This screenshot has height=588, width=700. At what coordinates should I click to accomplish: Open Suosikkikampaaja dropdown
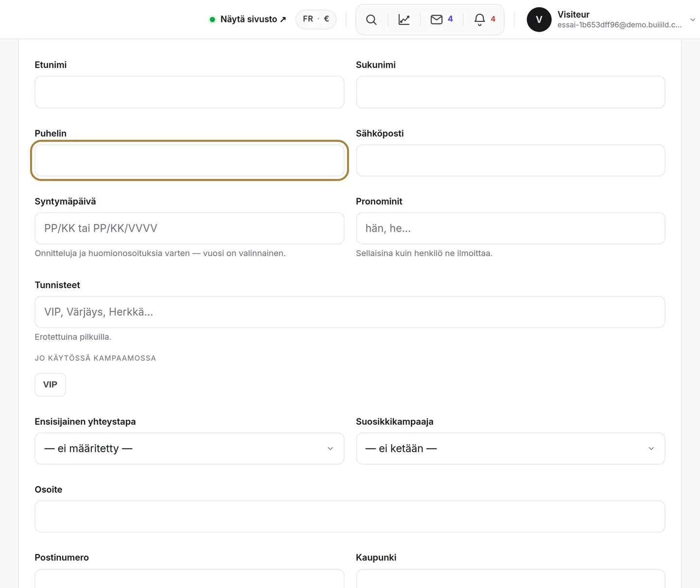pos(510,449)
